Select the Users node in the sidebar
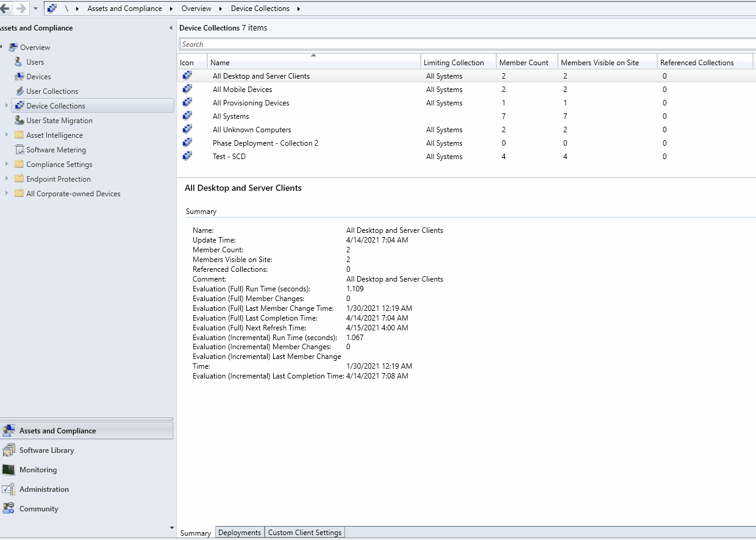The height and width of the screenshot is (540, 756). [34, 62]
